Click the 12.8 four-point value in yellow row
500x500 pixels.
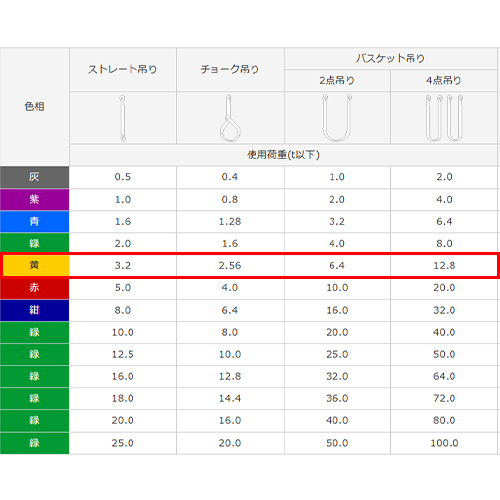[444, 265]
